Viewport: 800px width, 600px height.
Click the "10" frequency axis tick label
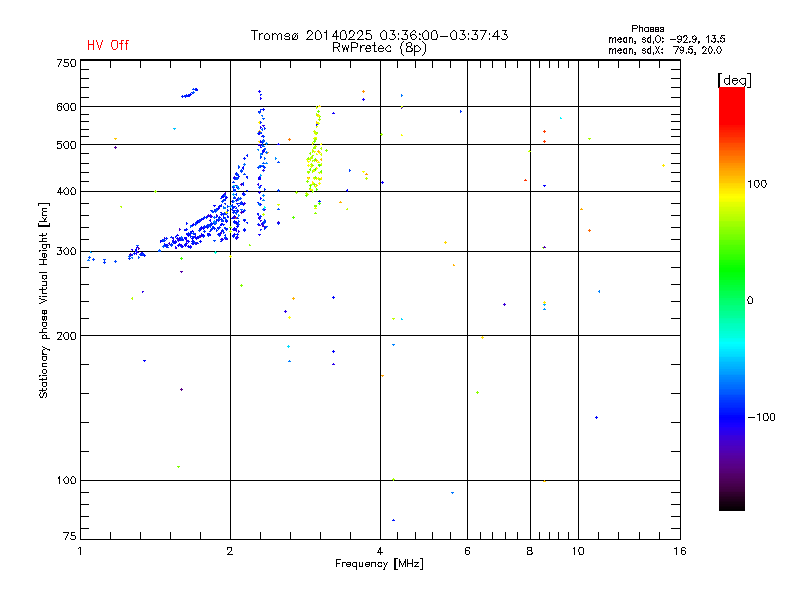578,551
